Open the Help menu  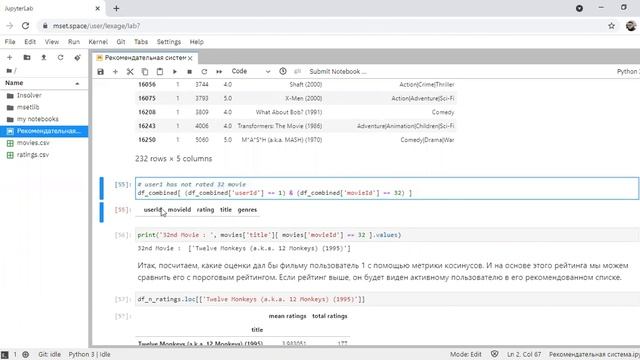point(196,42)
